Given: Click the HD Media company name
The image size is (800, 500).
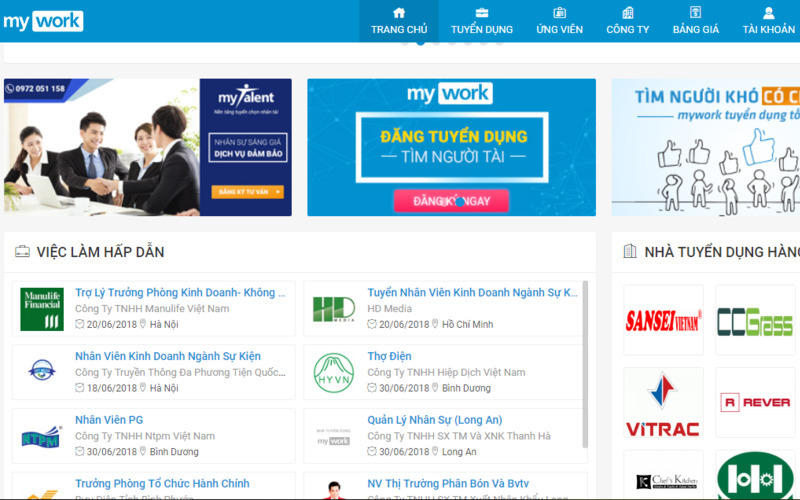Looking at the screenshot, I should point(389,309).
